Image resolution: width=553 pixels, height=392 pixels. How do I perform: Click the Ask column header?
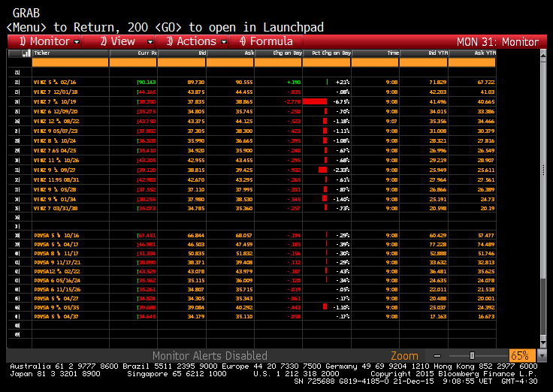point(231,53)
